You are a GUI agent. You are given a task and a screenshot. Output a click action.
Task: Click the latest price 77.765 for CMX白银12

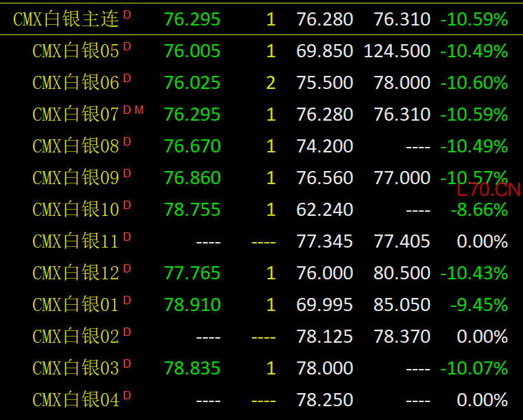click(x=192, y=273)
